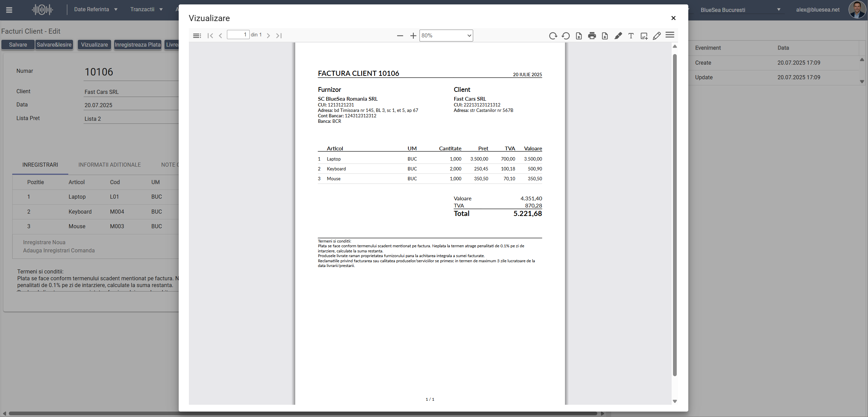
Task: Print the invoice preview
Action: [x=592, y=36]
